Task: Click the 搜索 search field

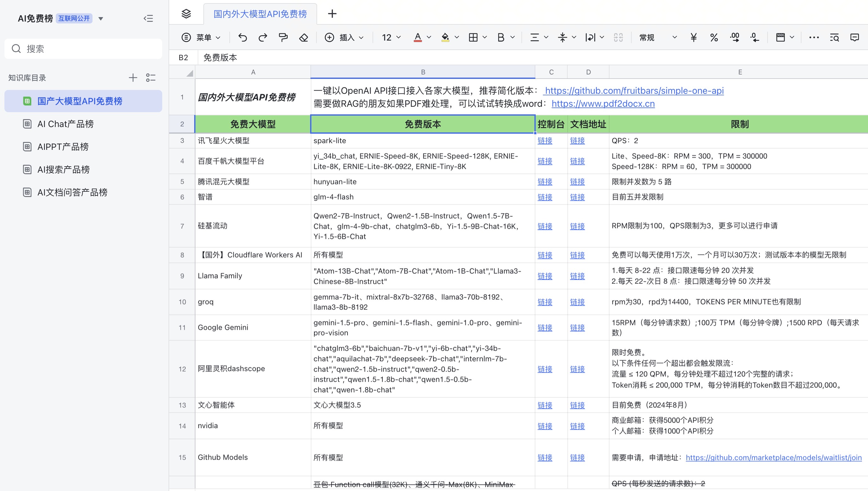Action: 83,48
